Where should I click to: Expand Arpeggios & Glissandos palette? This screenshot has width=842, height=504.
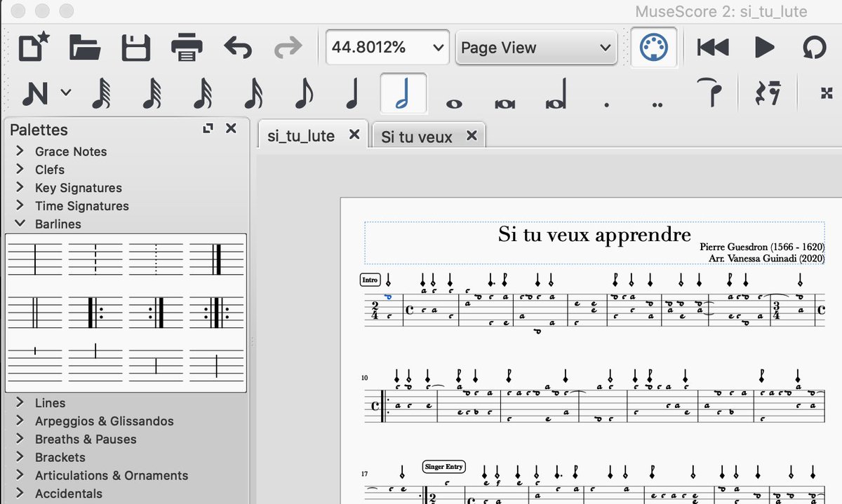pos(20,421)
